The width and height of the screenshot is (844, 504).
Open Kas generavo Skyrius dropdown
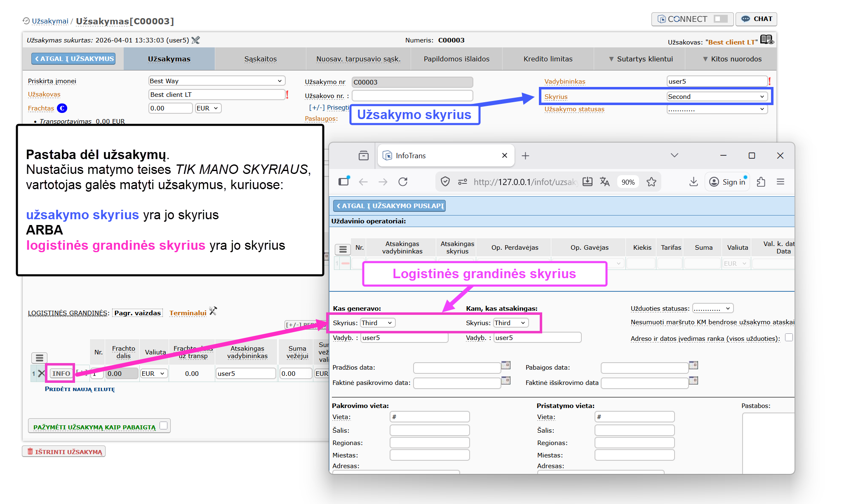[378, 323]
